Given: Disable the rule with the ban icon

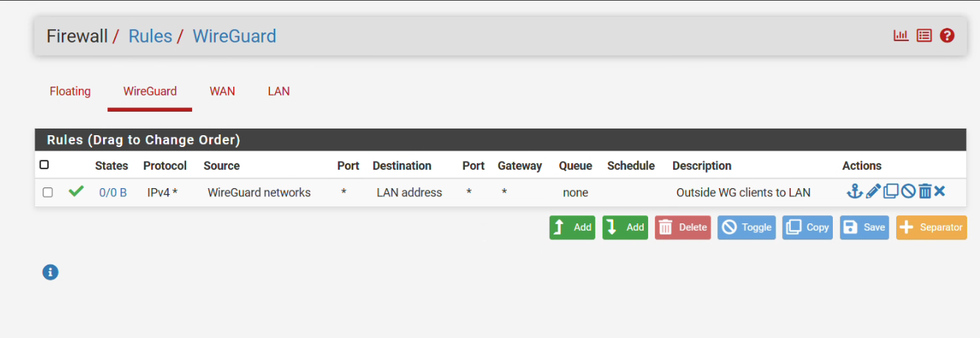Looking at the screenshot, I should (909, 192).
